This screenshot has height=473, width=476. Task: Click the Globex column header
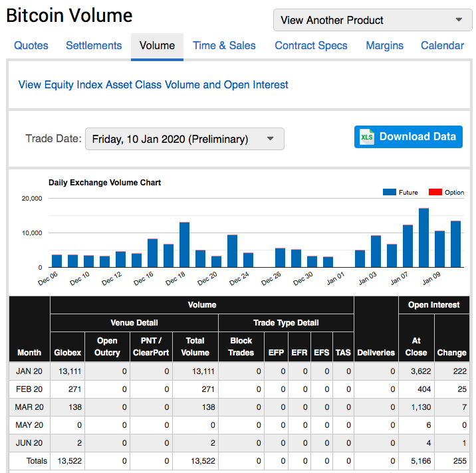tap(67, 352)
